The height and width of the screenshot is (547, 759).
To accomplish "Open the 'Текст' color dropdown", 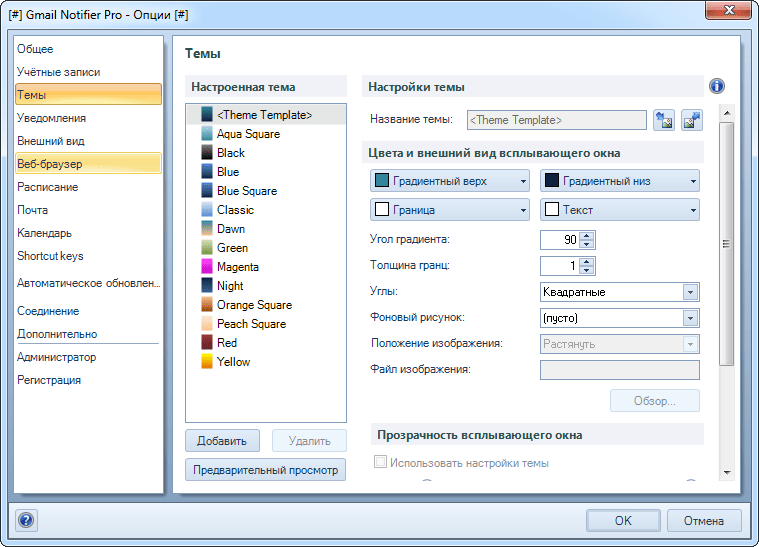I will 620,210.
